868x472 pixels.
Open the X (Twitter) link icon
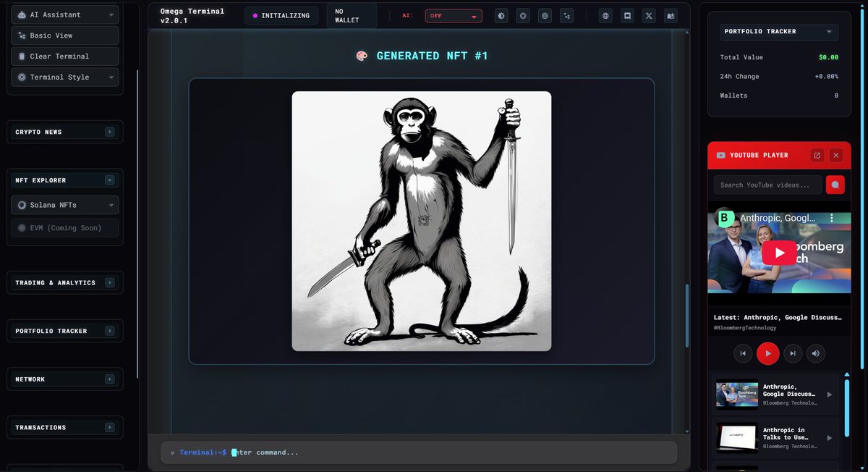pyautogui.click(x=649, y=15)
